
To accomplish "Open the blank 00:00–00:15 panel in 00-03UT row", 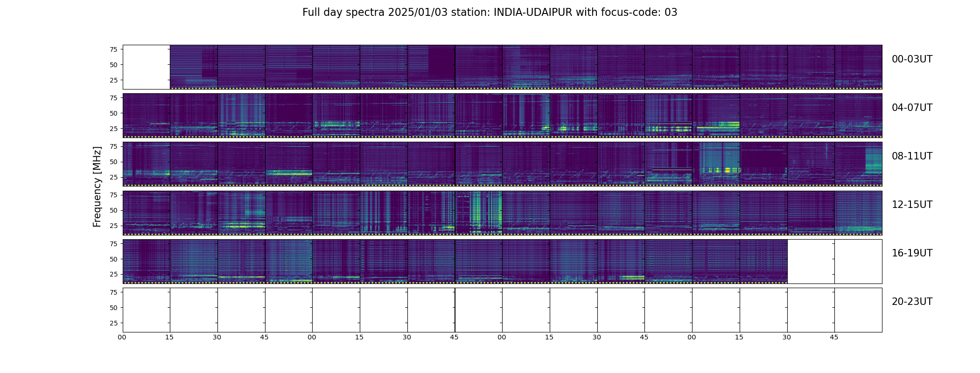I will click(147, 67).
